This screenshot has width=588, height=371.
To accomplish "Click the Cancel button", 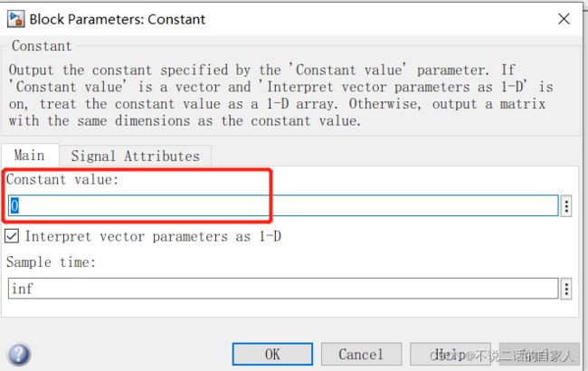I will pos(361,354).
